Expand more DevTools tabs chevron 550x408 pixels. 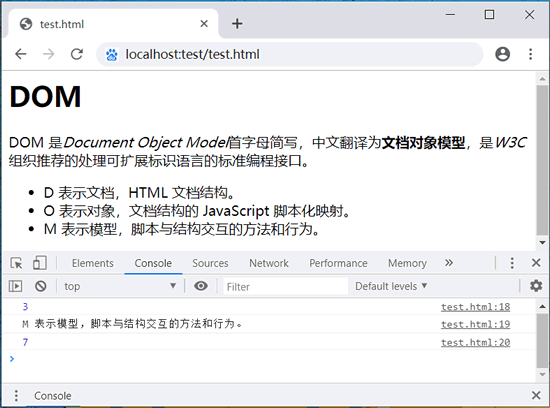pos(449,263)
